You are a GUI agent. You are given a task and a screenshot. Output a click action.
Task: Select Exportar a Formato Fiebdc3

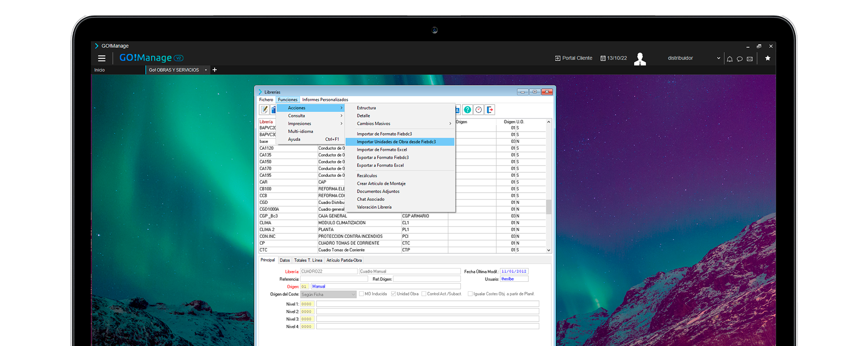pyautogui.click(x=400, y=157)
